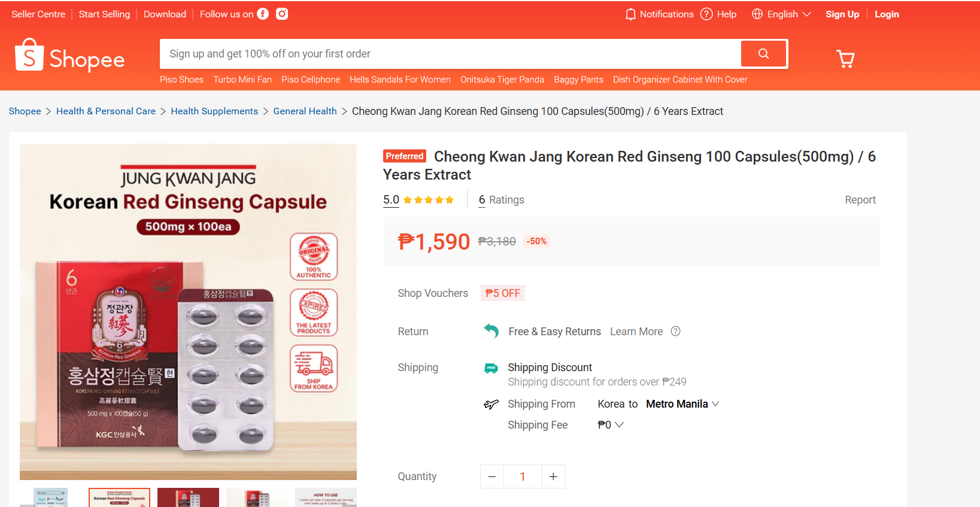This screenshot has height=507, width=980.
Task: Click the orange search magnifier button
Action: [x=763, y=54]
